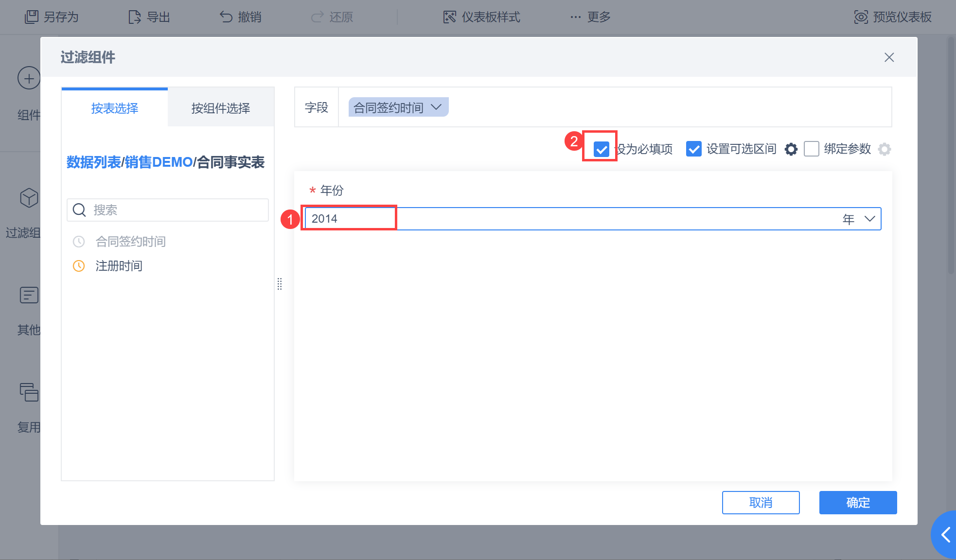The width and height of the screenshot is (956, 560).
Task: Expand the 合同签约时间 field dropdown
Action: (436, 107)
